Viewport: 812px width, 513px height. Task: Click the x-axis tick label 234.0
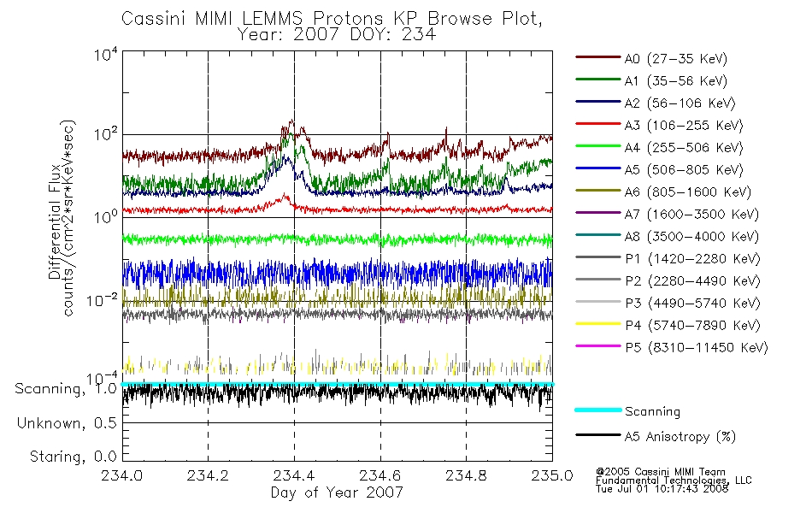click(121, 475)
